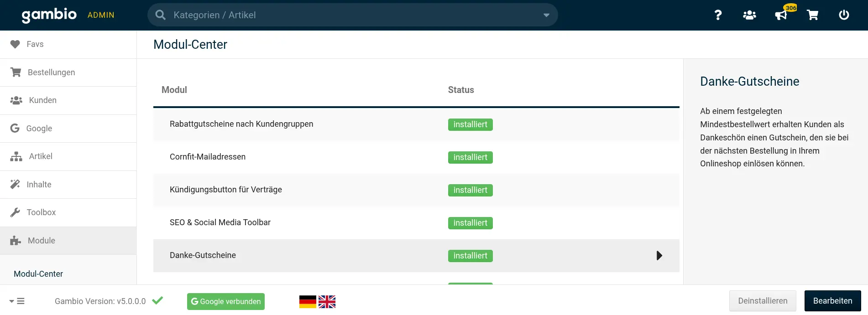Click the help question mark icon

[x=718, y=15]
